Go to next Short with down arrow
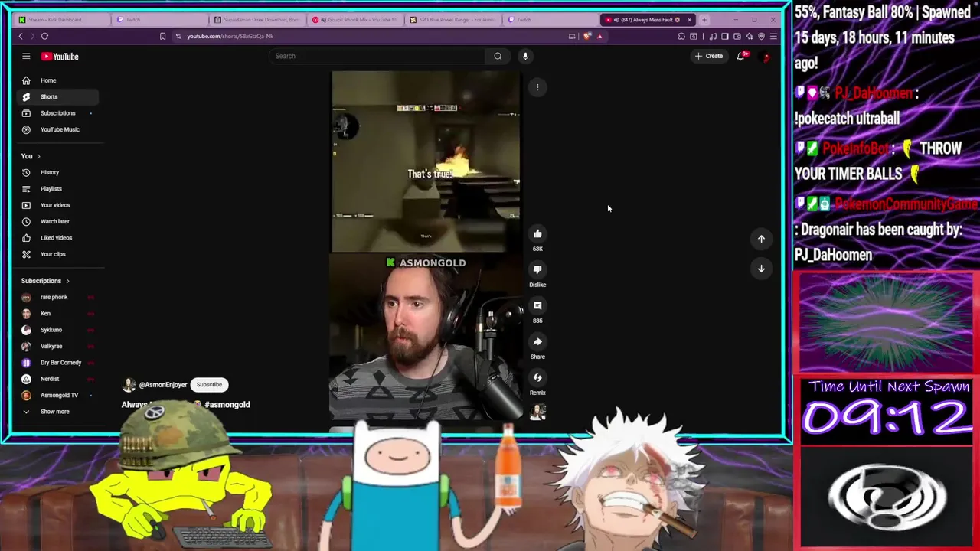 [761, 269]
